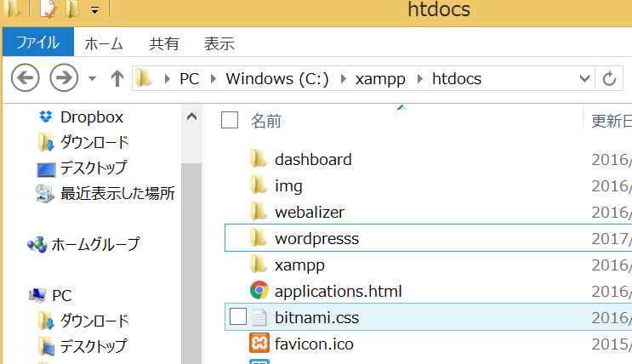The height and width of the screenshot is (364, 632).
Task: Click xampp in the address breadcrumb
Action: point(380,79)
